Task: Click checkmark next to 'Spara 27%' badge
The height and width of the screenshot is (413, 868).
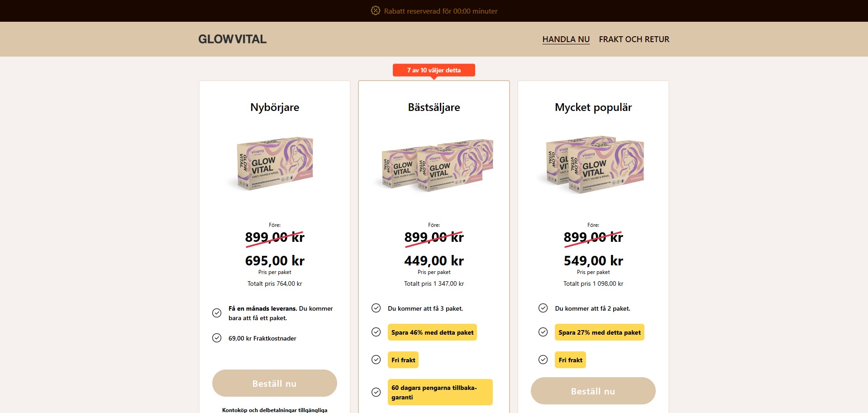Action: (x=543, y=332)
